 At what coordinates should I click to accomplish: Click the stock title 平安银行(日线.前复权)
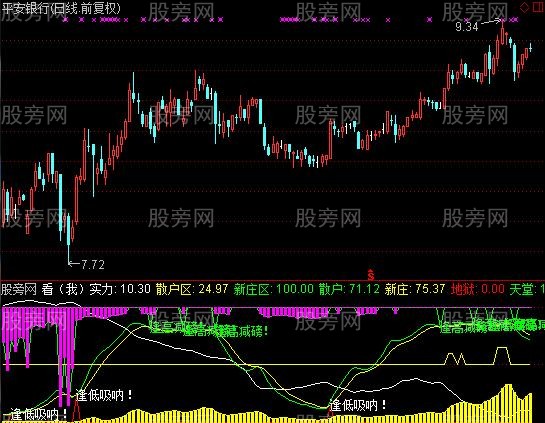[60, 8]
